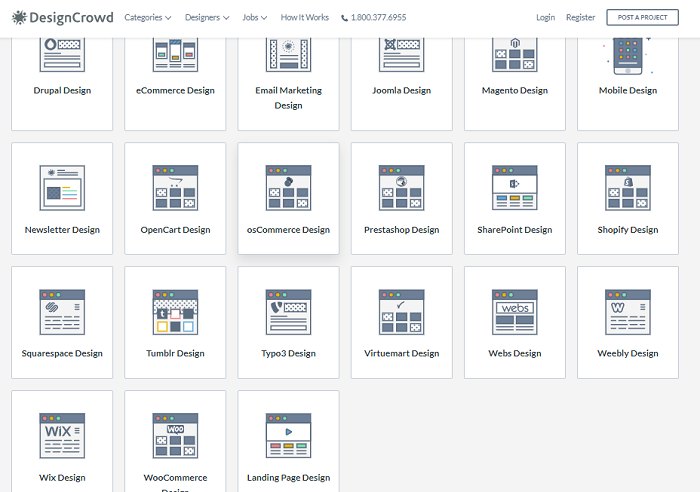Choose the Landing Page Design icon
Image resolution: width=700 pixels, height=492 pixels.
click(x=288, y=436)
